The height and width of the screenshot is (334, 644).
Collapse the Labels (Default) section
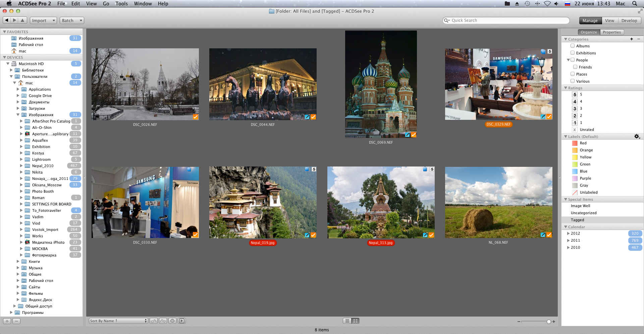click(x=566, y=137)
